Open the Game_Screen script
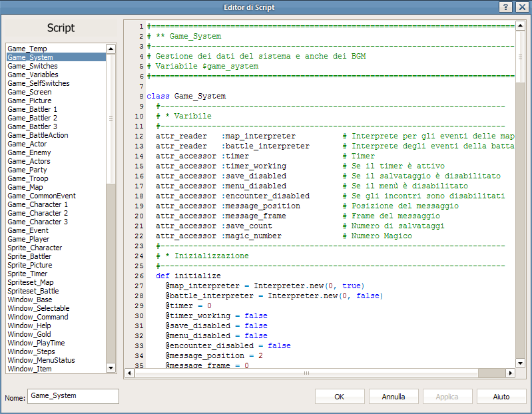The height and width of the screenshot is (414, 532). [57, 92]
